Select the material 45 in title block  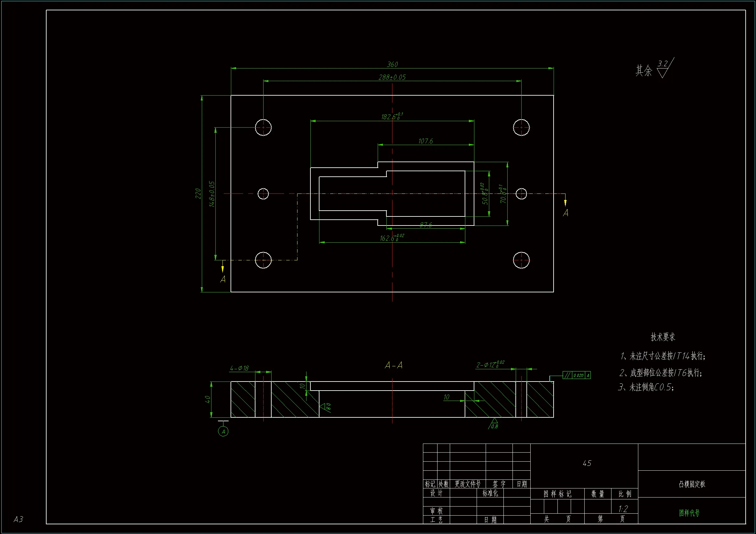coord(587,463)
